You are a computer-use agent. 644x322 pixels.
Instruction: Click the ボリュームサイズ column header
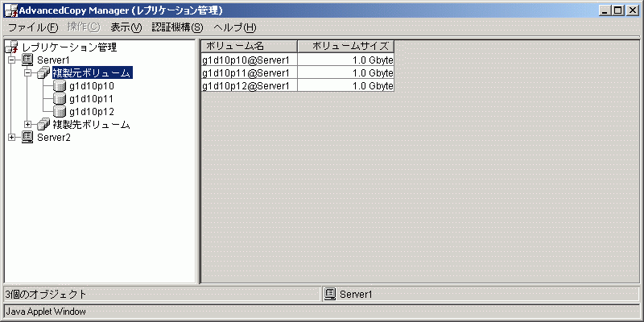346,46
